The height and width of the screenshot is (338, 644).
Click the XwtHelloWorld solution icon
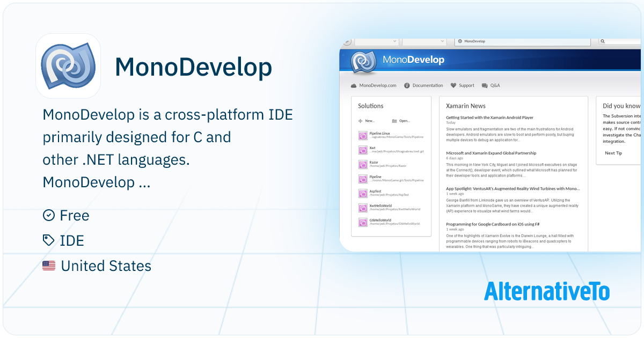coord(362,208)
